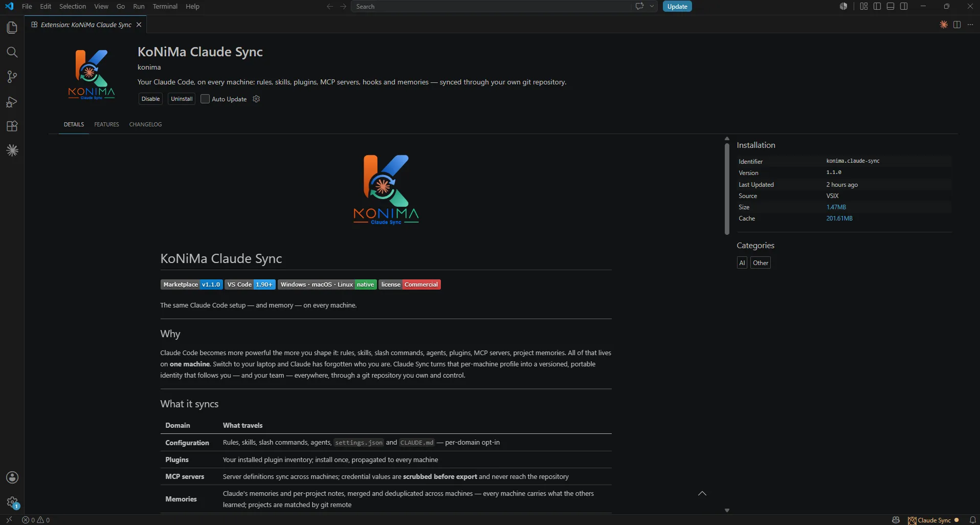Viewport: 980px width, 525px height.
Task: Click the konima publisher link
Action: (149, 67)
